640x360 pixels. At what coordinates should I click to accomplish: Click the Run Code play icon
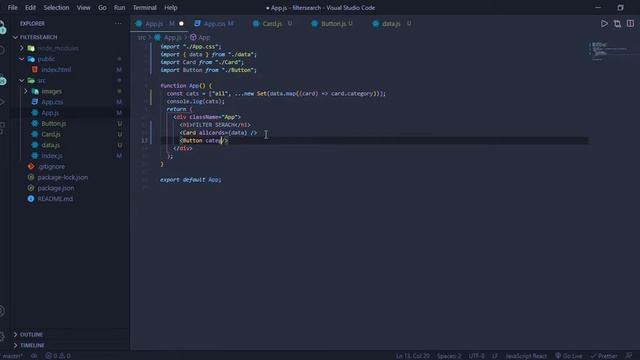coord(604,24)
